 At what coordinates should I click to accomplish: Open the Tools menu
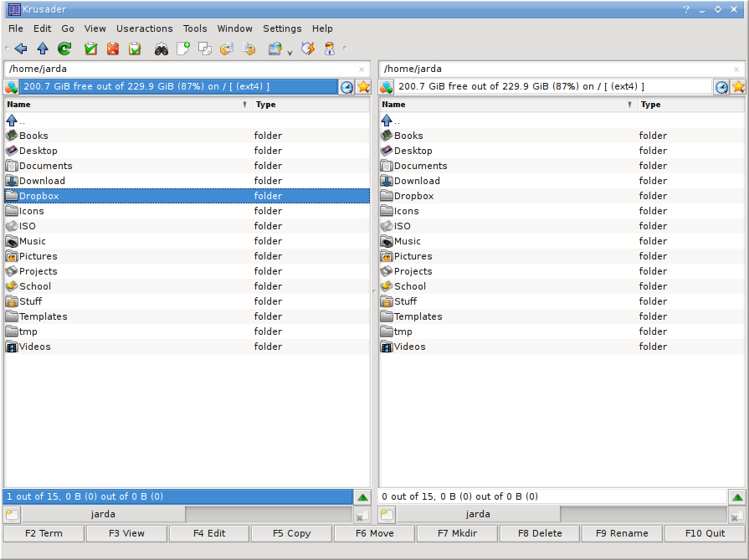point(195,28)
